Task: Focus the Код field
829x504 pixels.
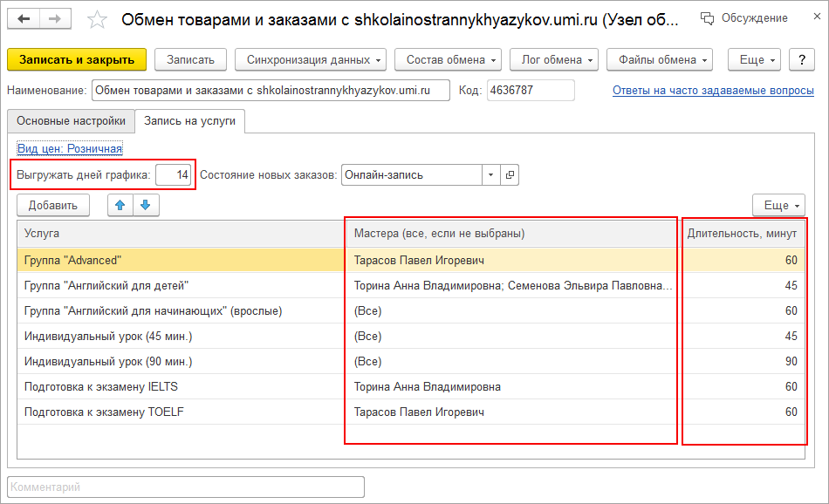Action: (531, 91)
